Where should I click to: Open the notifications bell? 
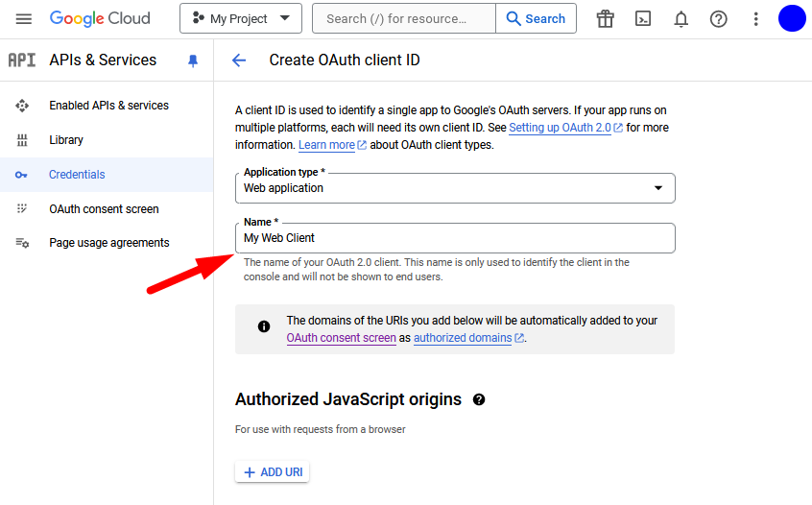click(681, 19)
